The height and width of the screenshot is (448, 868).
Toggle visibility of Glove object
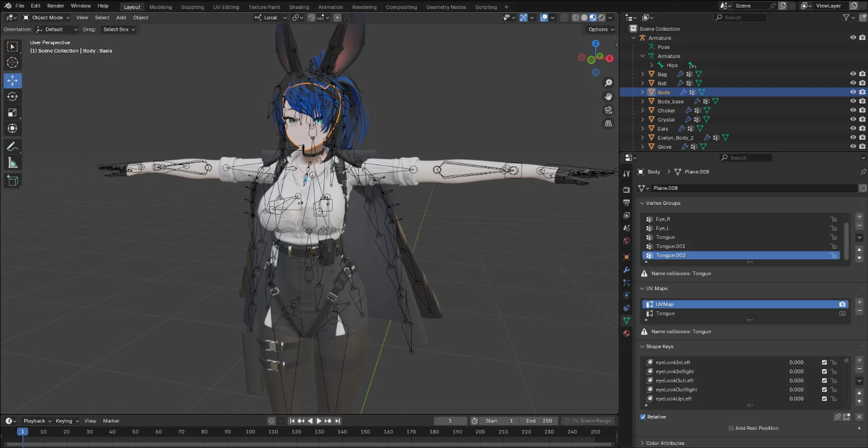coord(853,147)
